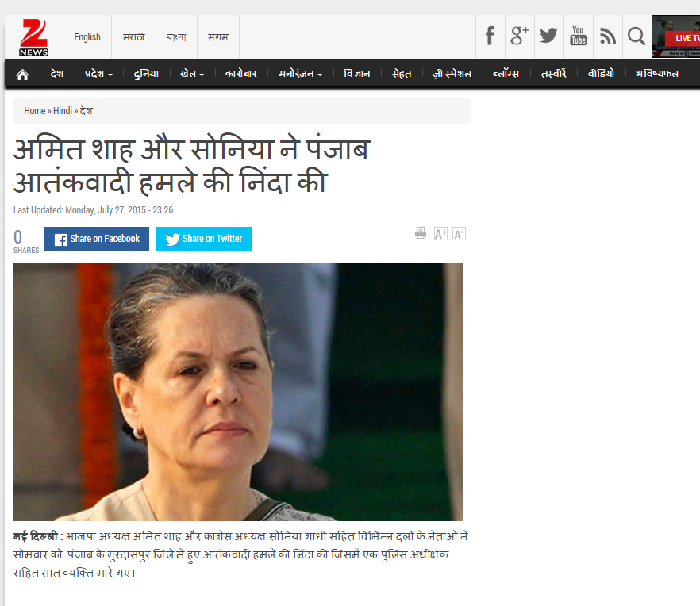Click the search magnifier icon
700x606 pixels.
click(637, 36)
